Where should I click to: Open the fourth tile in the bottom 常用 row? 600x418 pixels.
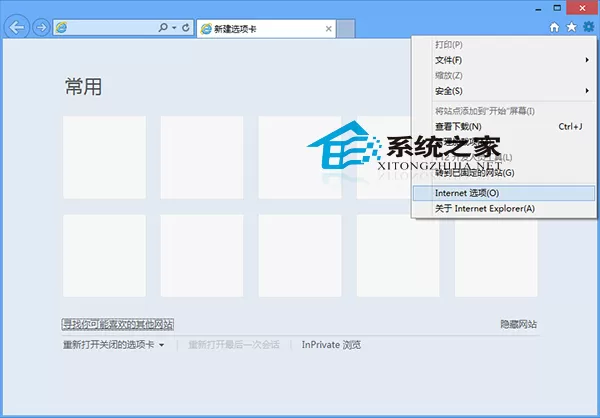398,256
